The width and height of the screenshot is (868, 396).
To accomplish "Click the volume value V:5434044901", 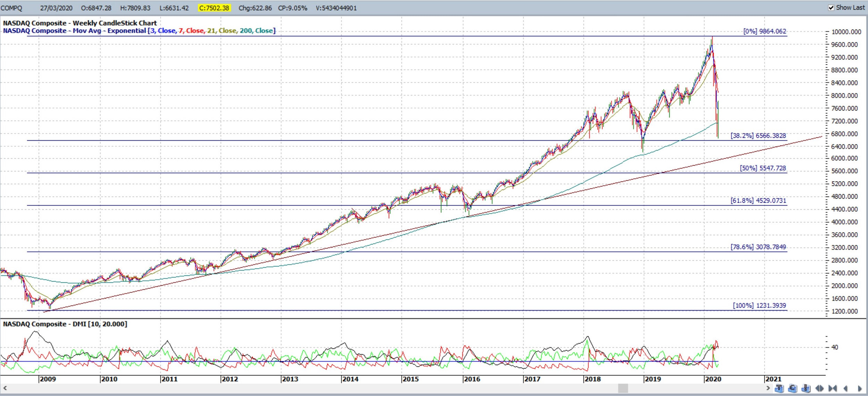I will (x=336, y=8).
